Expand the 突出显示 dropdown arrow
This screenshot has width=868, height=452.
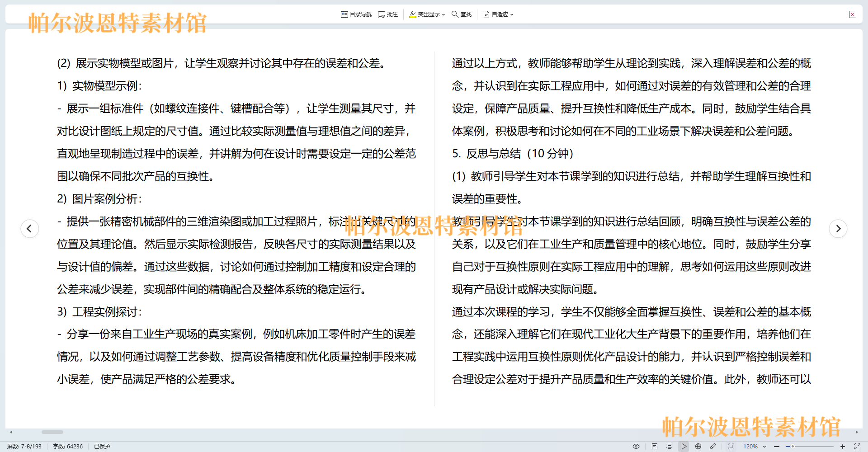[443, 14]
